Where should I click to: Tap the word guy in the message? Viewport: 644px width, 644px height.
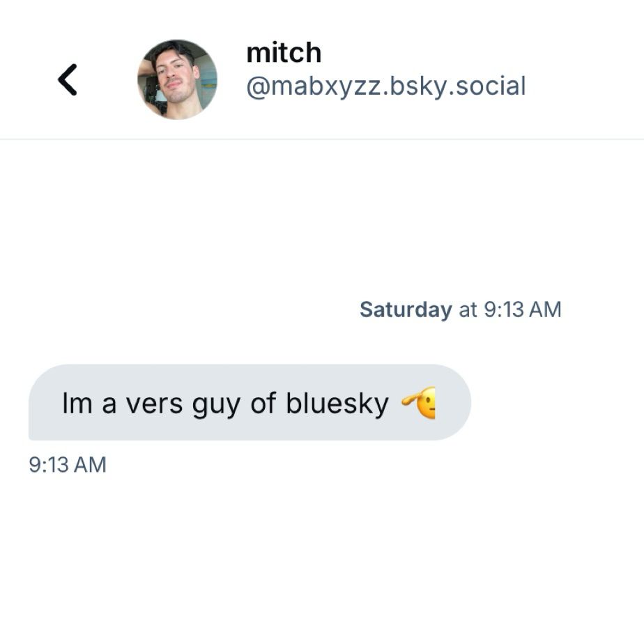click(x=217, y=406)
